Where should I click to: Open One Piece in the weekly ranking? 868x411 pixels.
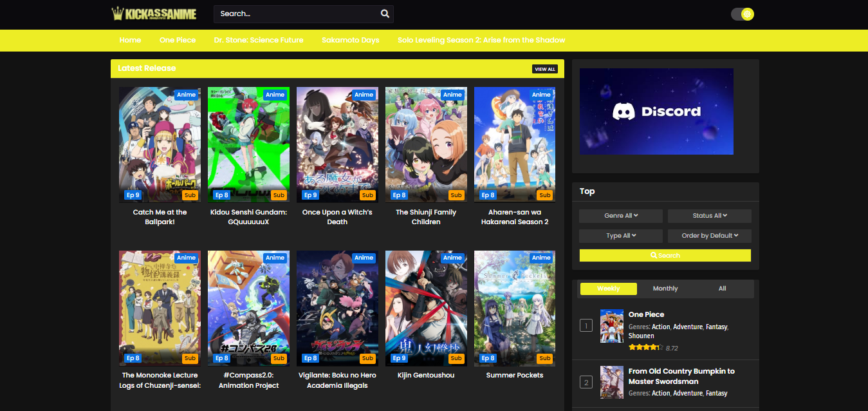point(646,314)
